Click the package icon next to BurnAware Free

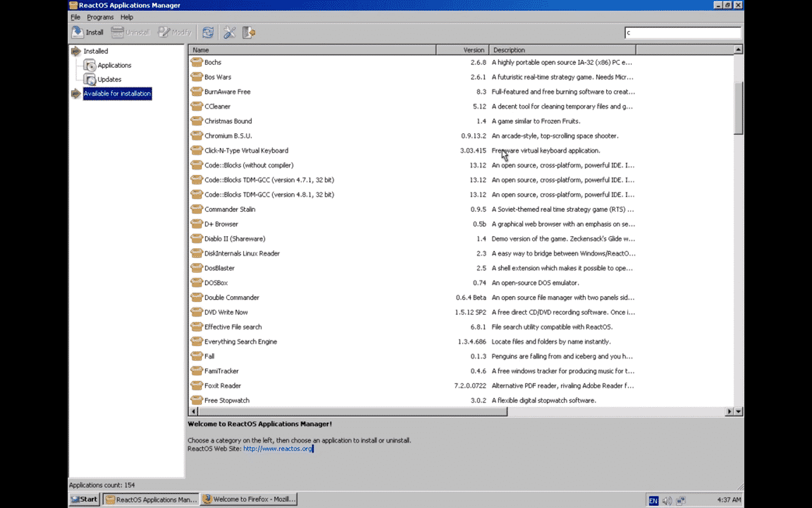(196, 91)
